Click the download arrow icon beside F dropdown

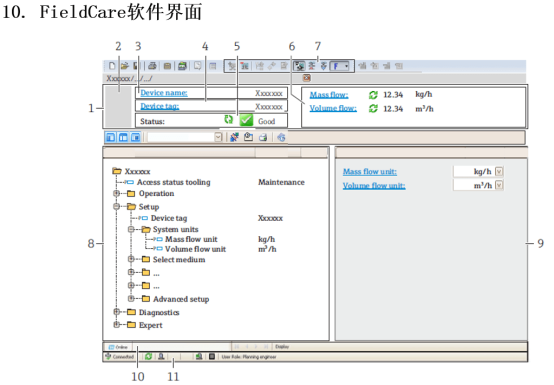323,66
